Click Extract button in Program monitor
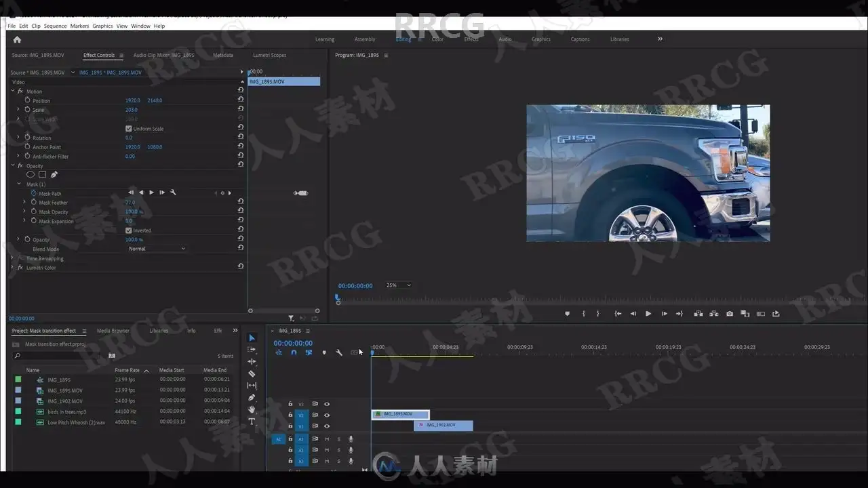The height and width of the screenshot is (488, 868). (714, 314)
